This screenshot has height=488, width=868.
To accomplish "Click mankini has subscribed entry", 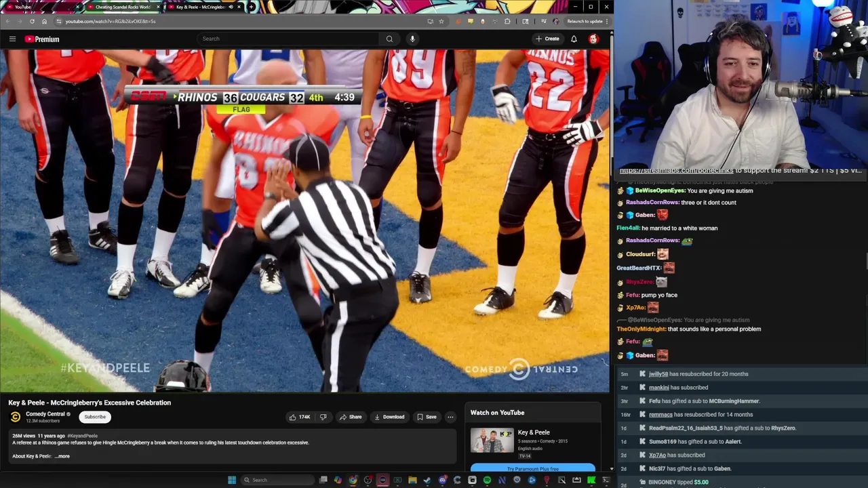I will click(741, 388).
